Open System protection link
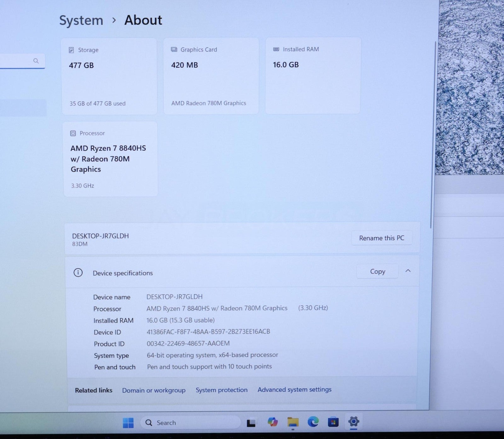The height and width of the screenshot is (439, 504). [221, 390]
